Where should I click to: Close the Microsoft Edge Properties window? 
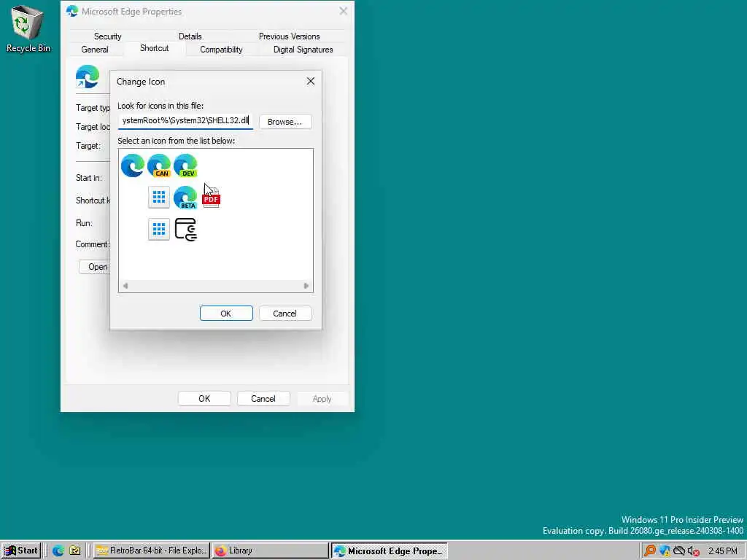[x=343, y=11]
